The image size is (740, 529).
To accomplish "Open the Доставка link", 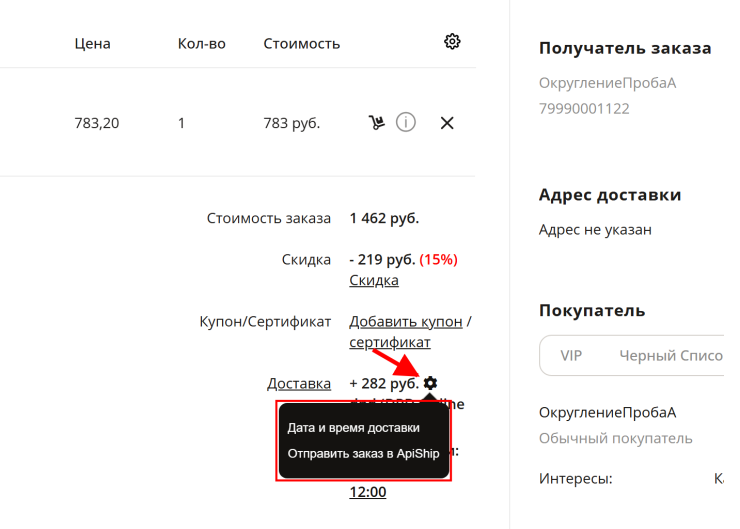I will pyautogui.click(x=299, y=384).
